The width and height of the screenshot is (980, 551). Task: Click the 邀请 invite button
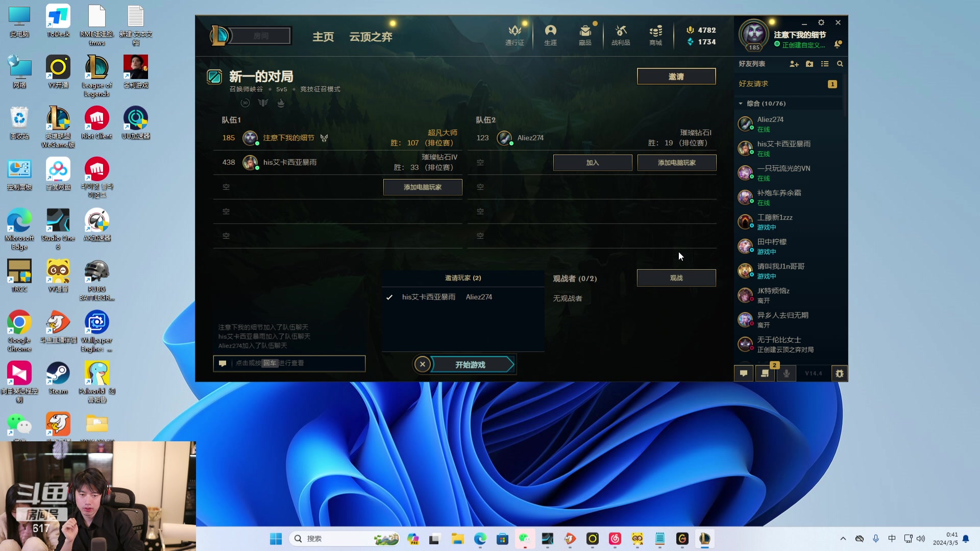676,77
